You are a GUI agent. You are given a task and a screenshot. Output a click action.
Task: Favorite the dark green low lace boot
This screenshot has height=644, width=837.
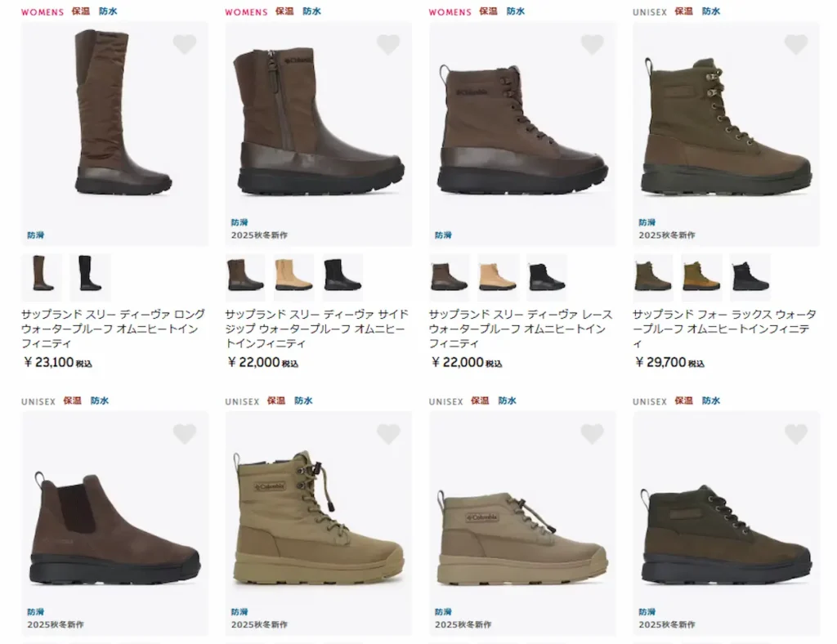tap(796, 434)
